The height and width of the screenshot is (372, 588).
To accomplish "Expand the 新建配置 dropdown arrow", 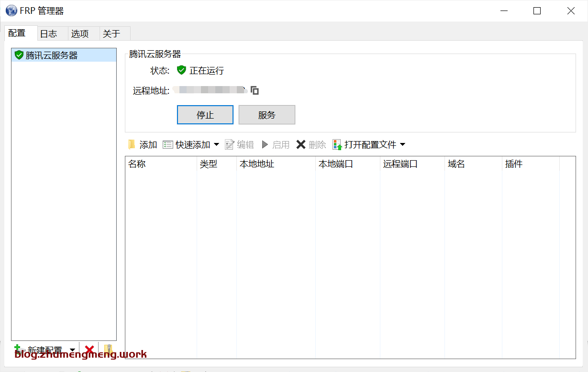I will click(73, 350).
